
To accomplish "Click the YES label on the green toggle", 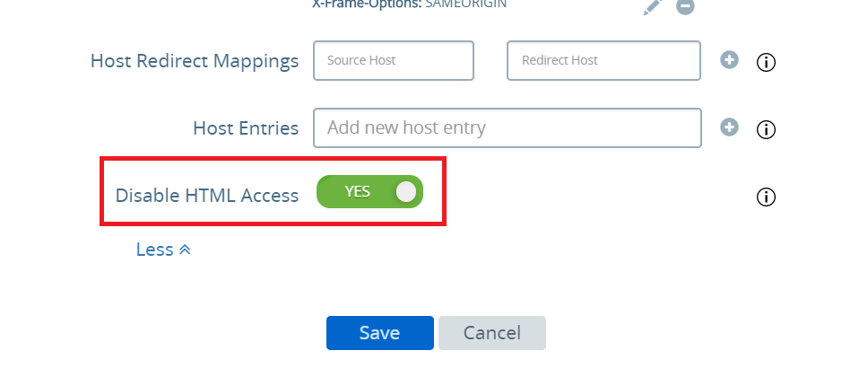I will click(x=357, y=191).
